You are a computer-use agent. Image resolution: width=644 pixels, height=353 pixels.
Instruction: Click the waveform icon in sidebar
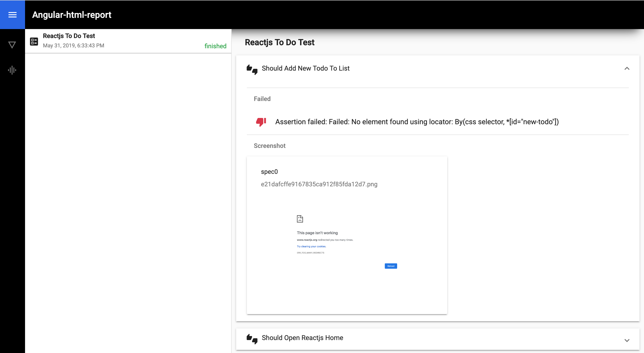(x=12, y=70)
